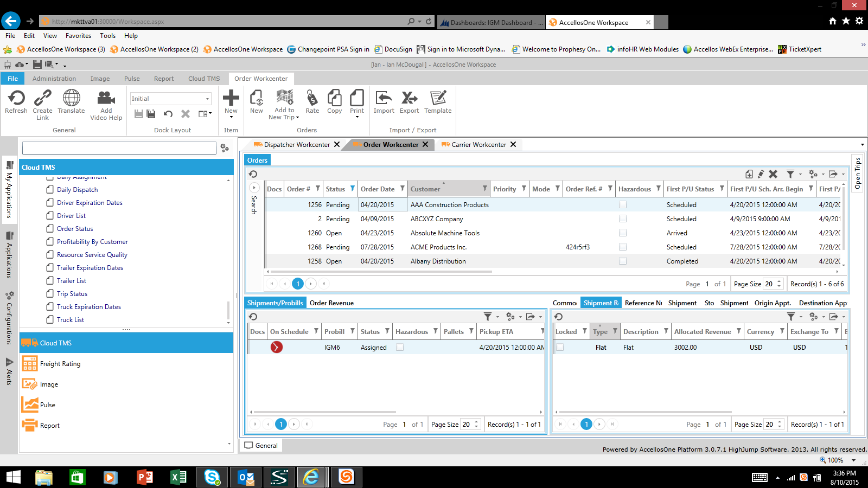The image size is (868, 488).
Task: Expand the Add to New Trip dropdown
Action: [x=297, y=118]
